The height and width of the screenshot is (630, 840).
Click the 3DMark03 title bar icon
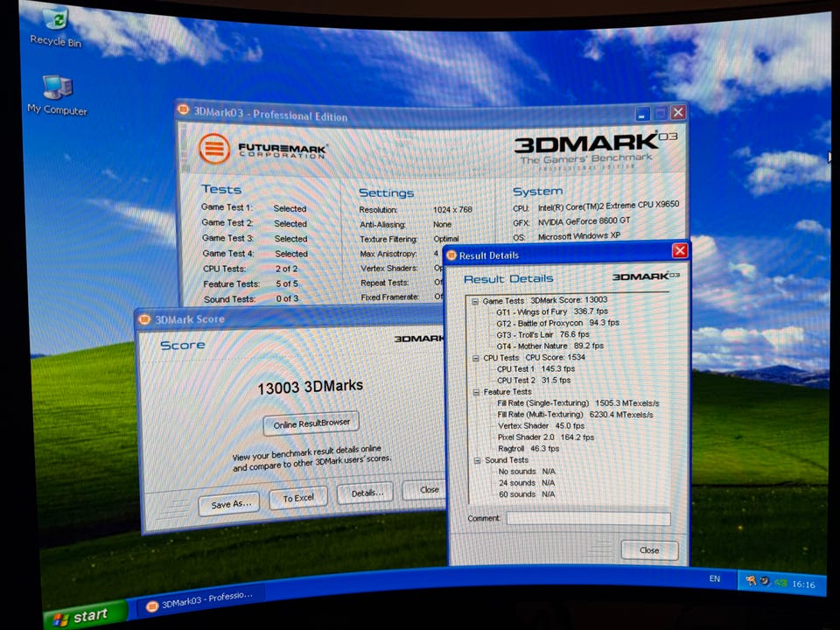(x=183, y=110)
